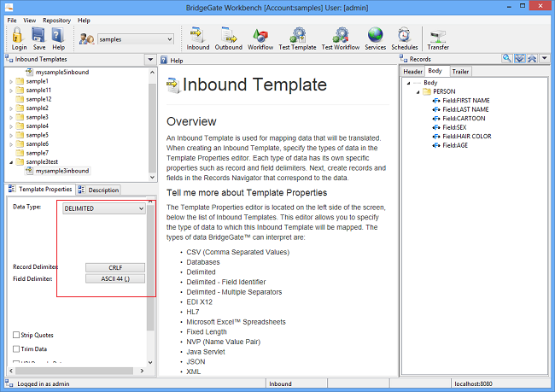Select the Field:CARTOON field icon
This screenshot has width=555, height=392.
436,118
